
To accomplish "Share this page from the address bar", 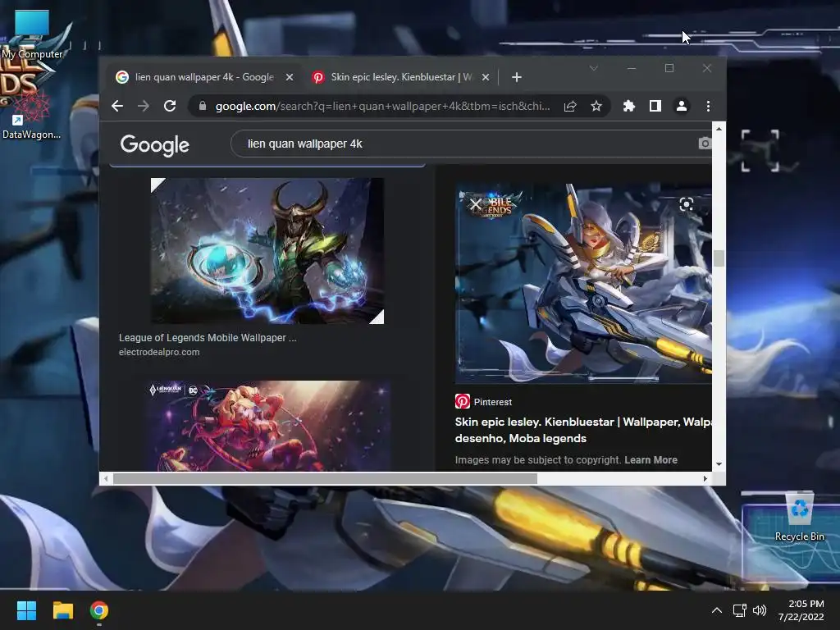I will tap(570, 106).
